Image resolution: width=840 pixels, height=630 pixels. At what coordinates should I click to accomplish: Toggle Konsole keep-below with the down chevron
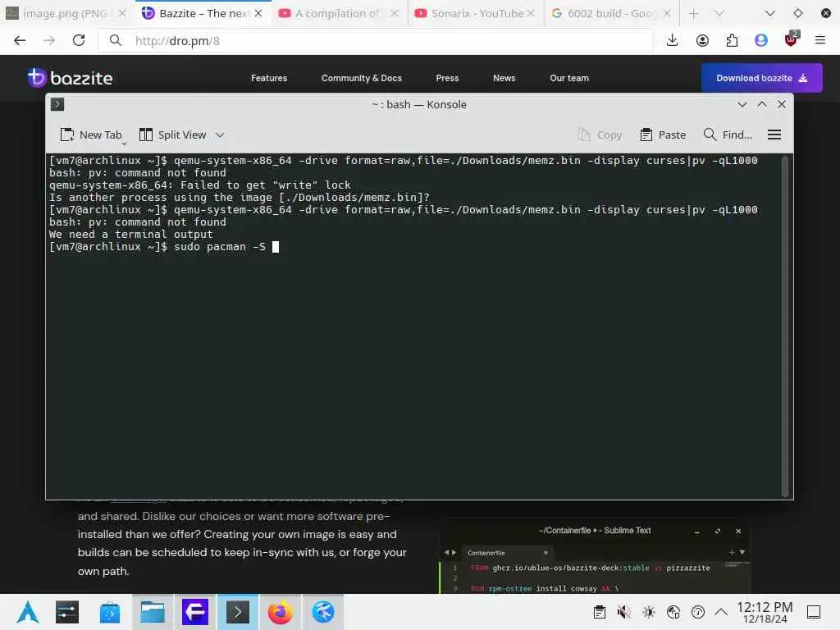point(742,104)
